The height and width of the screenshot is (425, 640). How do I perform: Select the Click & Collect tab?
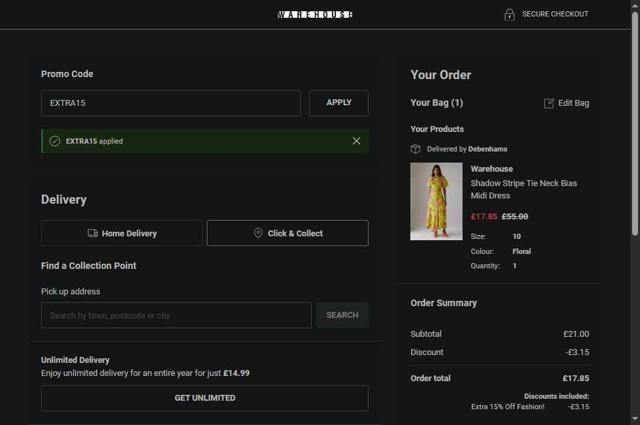(288, 233)
